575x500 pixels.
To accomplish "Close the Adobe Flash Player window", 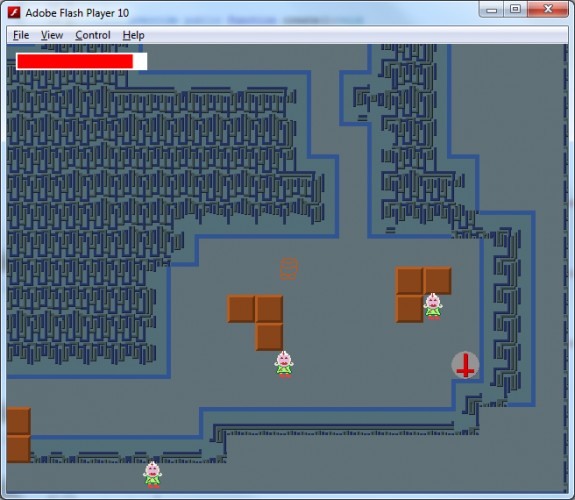I will click(x=548, y=9).
